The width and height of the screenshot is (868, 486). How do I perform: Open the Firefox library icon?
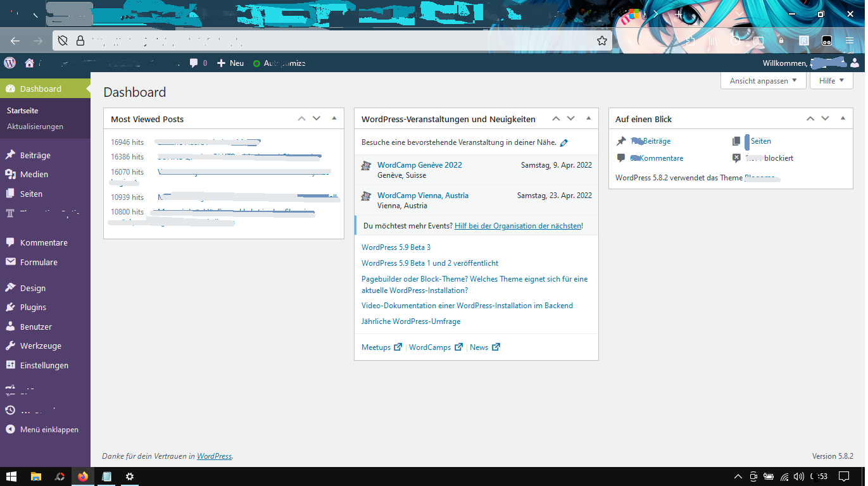pyautogui.click(x=713, y=40)
